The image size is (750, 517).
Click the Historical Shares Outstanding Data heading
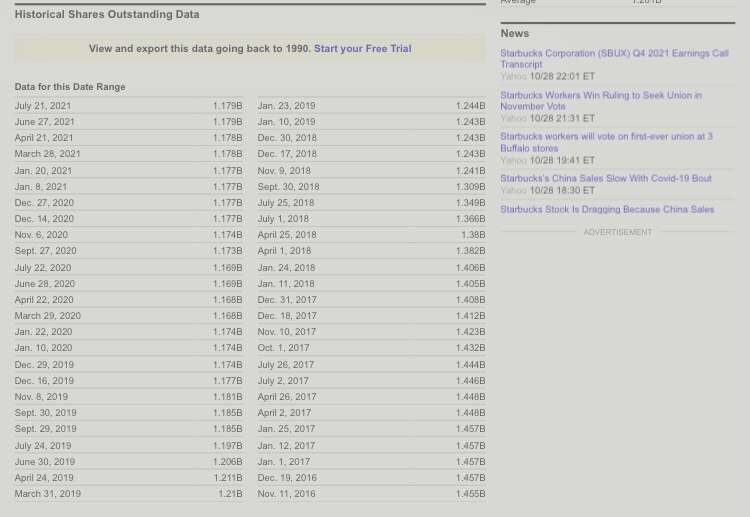tap(107, 14)
